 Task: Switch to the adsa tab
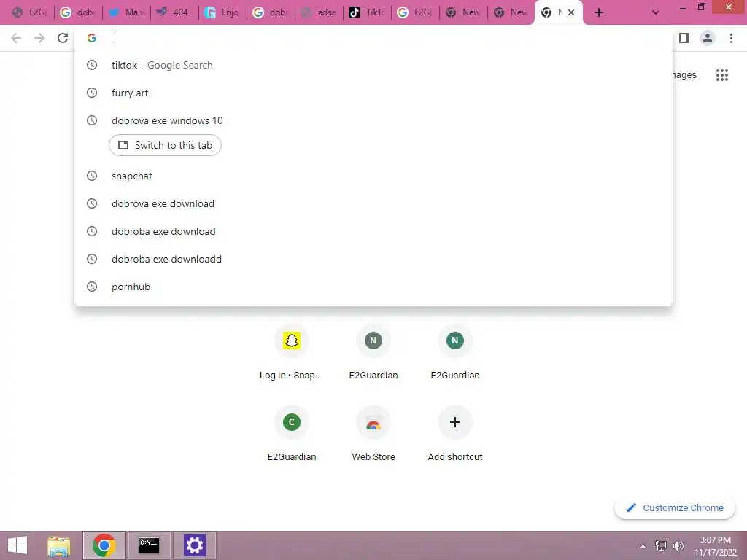click(x=319, y=12)
